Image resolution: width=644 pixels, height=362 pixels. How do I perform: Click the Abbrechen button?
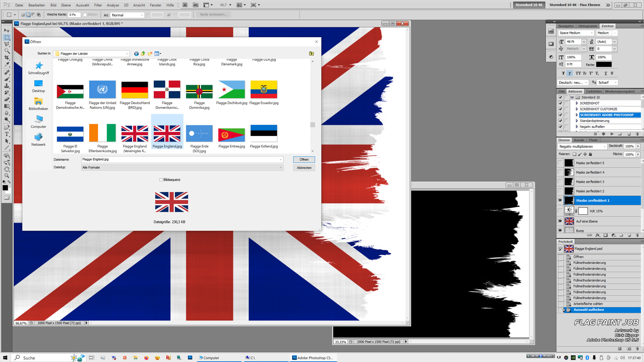[304, 168]
